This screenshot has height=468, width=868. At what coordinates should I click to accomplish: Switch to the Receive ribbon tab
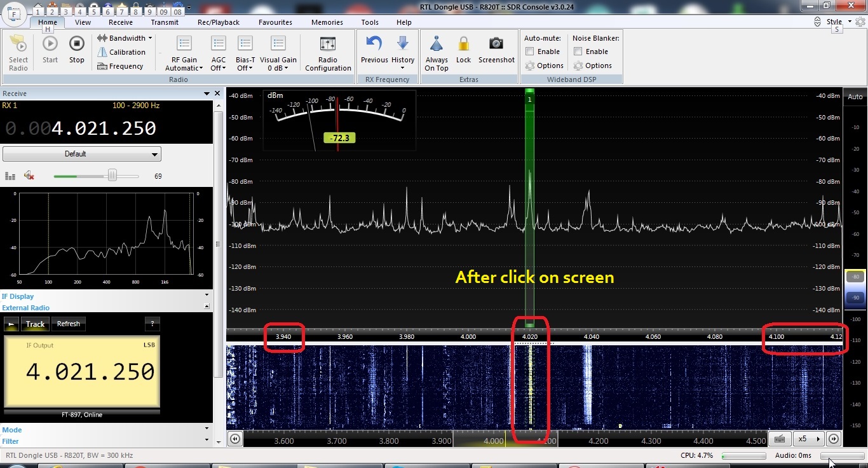click(120, 22)
